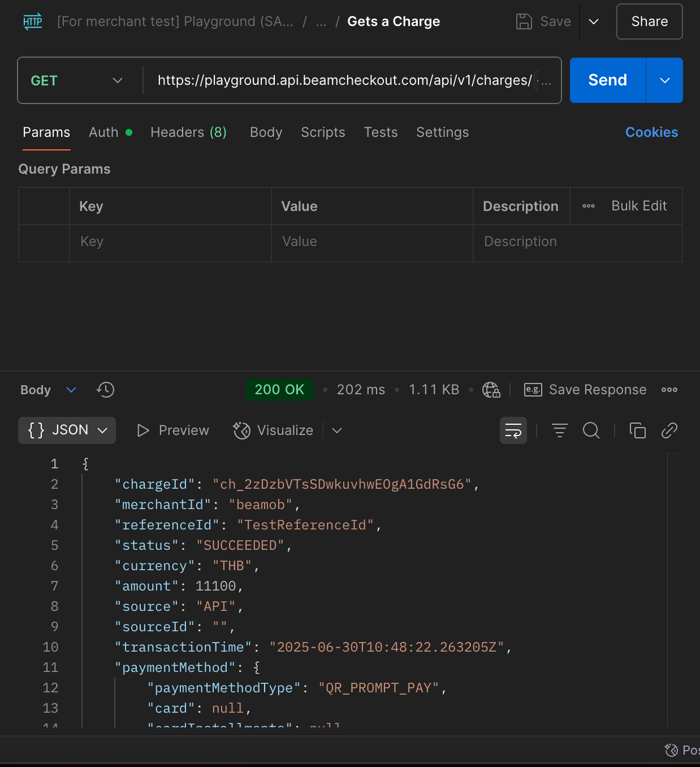
Task: Click the copy response link icon
Action: click(x=669, y=430)
